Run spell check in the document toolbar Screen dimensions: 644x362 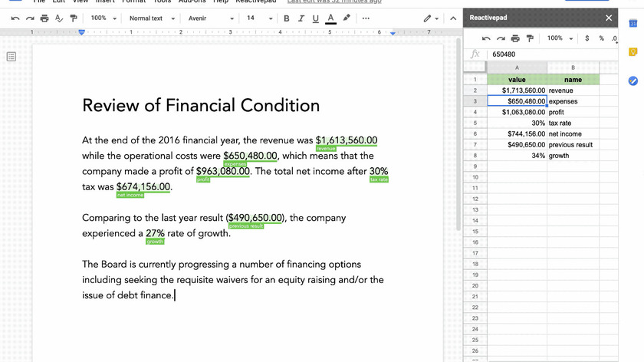coord(59,18)
